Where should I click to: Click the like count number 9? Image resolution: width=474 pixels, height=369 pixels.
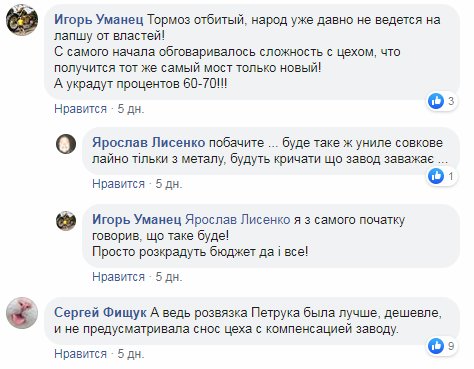[451, 346]
